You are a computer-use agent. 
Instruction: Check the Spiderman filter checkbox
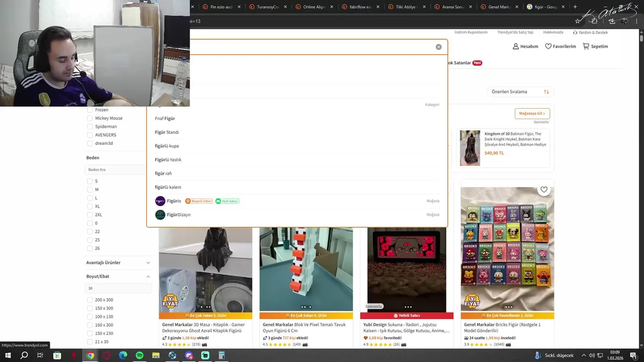point(90,127)
